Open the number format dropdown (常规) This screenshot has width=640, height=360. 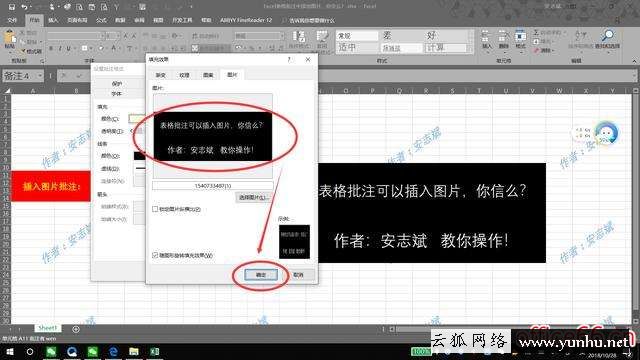click(x=282, y=36)
